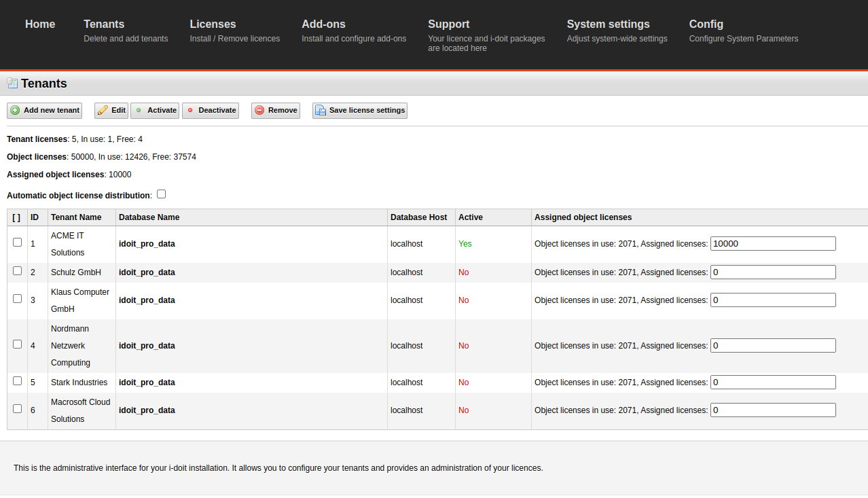This screenshot has height=498, width=868.
Task: Select the ACME IT Solutions tenant checkbox
Action: pyautogui.click(x=18, y=242)
